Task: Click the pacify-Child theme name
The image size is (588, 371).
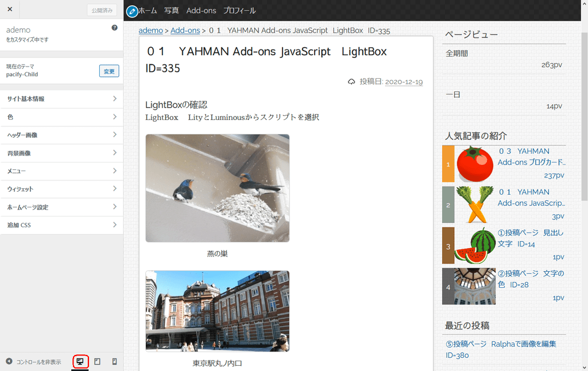Action: click(22, 74)
